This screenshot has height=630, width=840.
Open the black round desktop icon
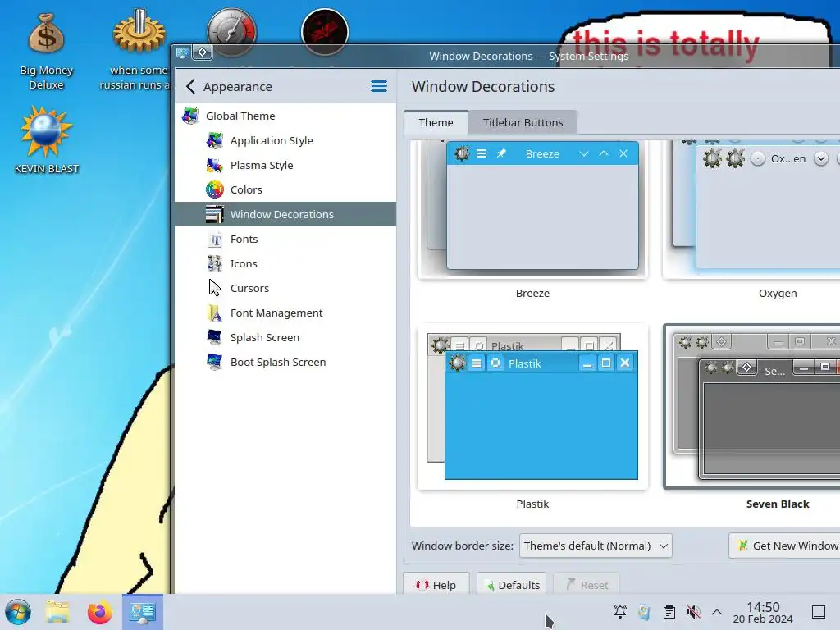(x=325, y=31)
